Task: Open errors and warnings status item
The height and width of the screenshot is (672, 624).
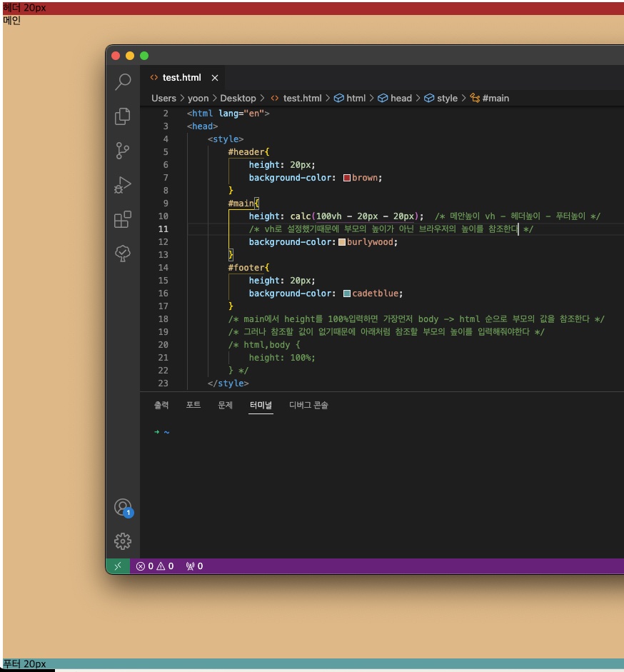Action: 155,566
